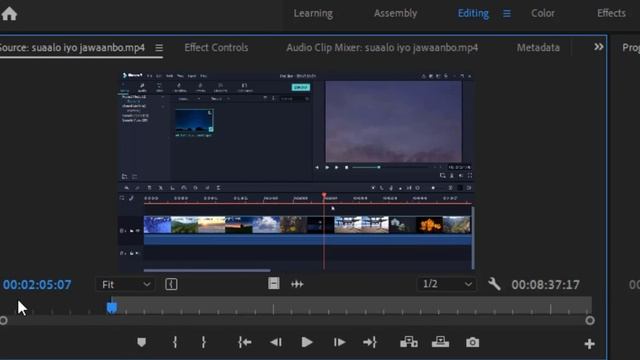640x360 pixels.
Task: Switch to the Effects workspace
Action: (x=611, y=13)
